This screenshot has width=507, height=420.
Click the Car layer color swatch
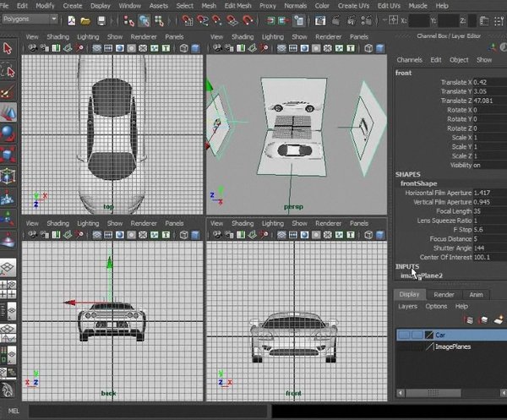pos(429,335)
